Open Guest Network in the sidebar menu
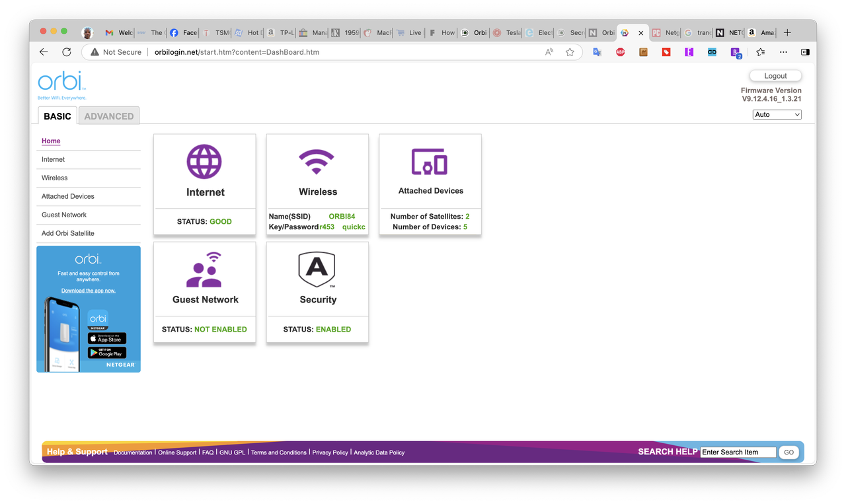 63,215
